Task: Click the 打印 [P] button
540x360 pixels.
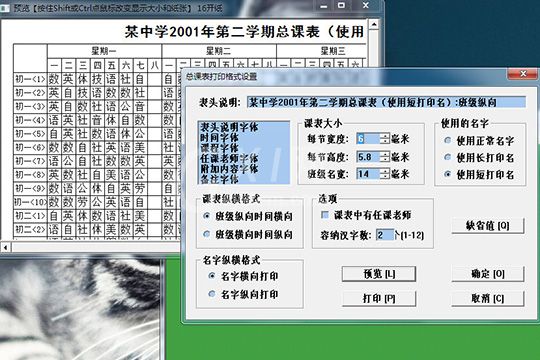Action: pos(379,298)
